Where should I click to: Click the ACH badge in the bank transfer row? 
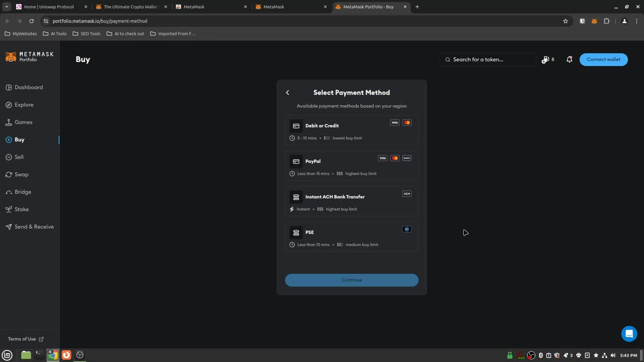pos(407,194)
